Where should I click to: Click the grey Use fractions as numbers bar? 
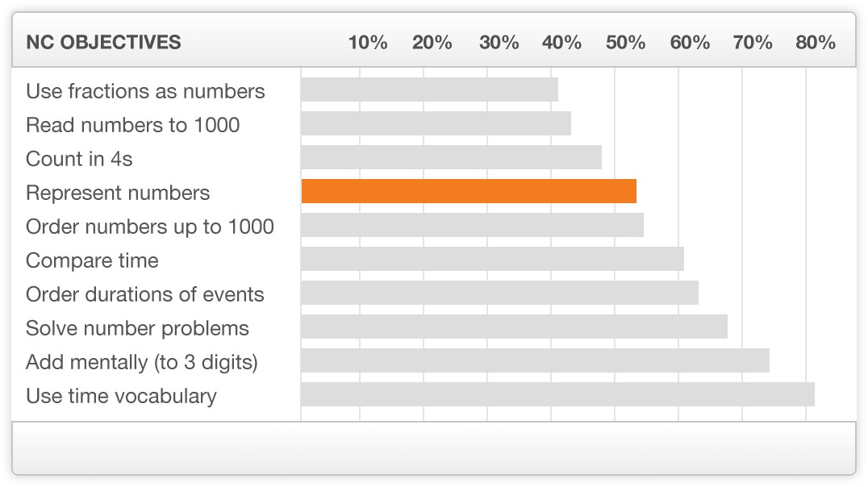coord(430,89)
